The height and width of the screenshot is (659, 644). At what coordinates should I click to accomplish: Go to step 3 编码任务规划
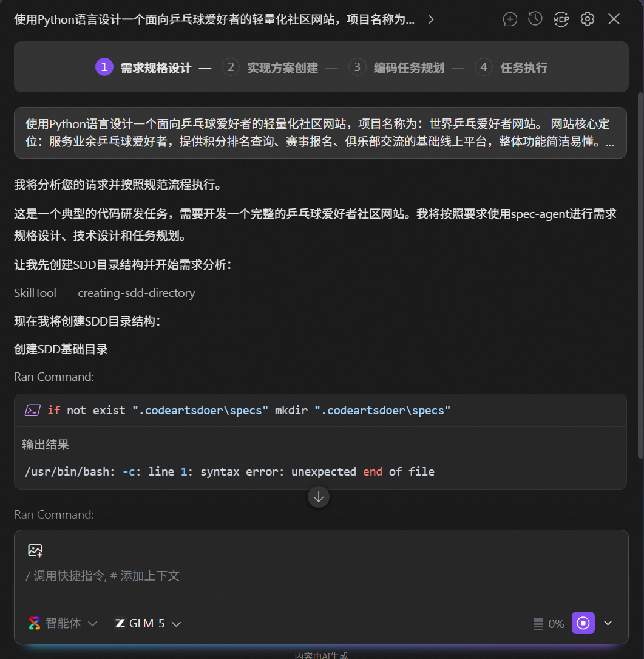396,67
